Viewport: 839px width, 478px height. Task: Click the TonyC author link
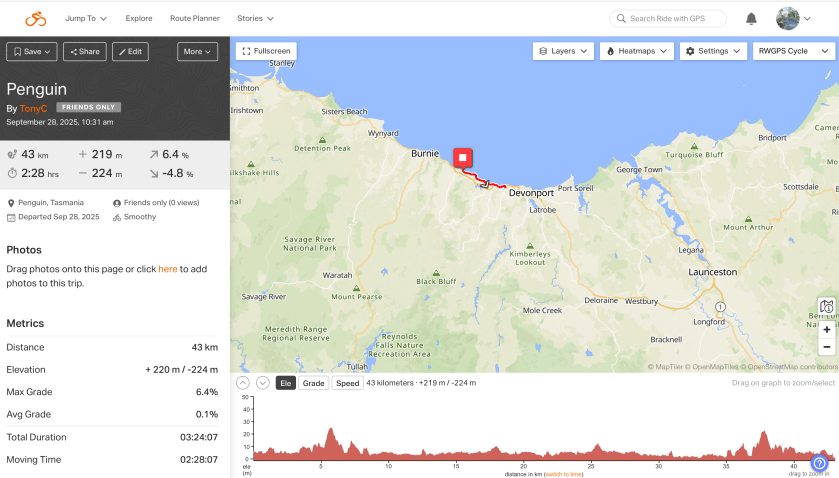(x=33, y=108)
